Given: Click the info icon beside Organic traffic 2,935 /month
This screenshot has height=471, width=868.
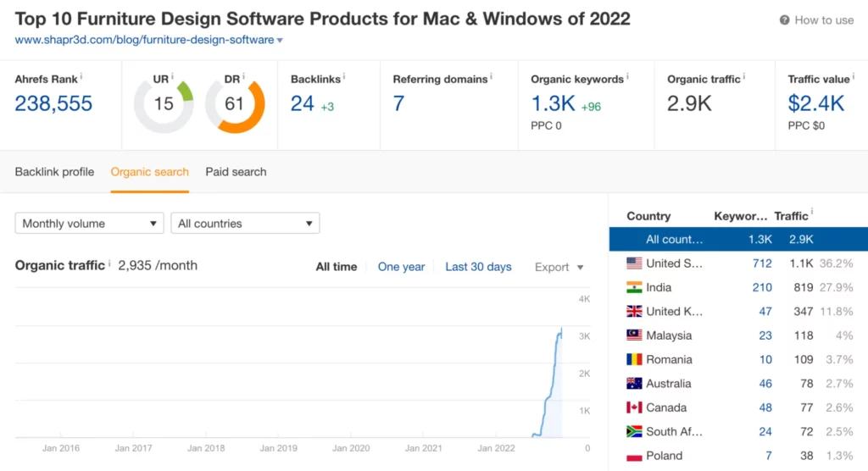Looking at the screenshot, I should point(109,263).
